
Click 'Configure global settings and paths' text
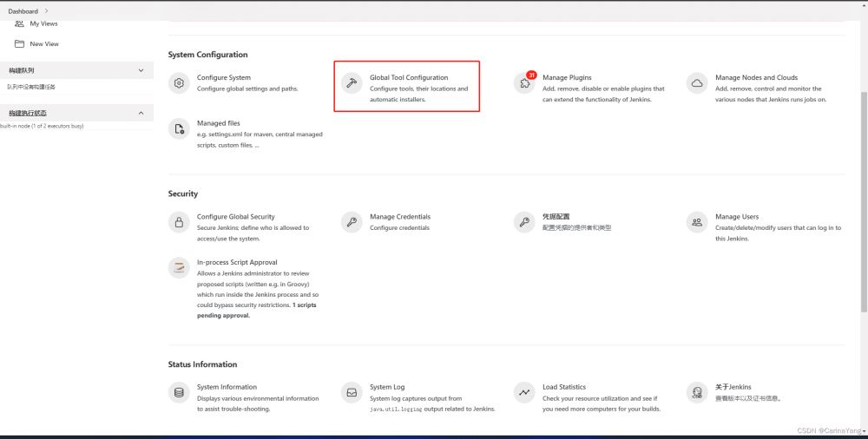pyautogui.click(x=247, y=88)
